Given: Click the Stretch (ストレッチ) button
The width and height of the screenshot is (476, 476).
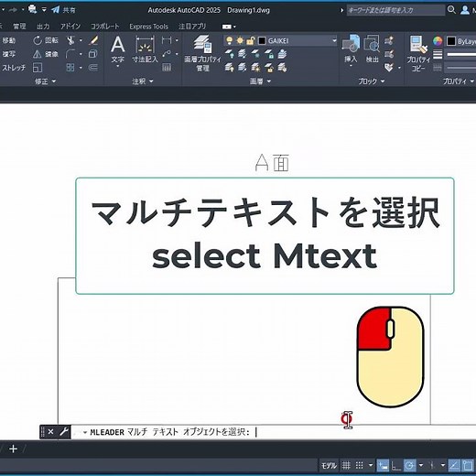Looking at the screenshot, I should coord(13,68).
